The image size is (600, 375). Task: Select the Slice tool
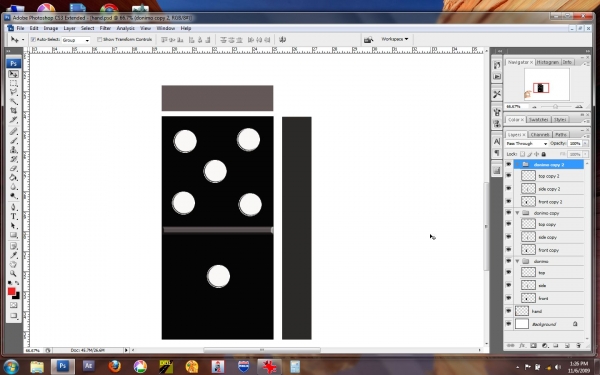13,120
